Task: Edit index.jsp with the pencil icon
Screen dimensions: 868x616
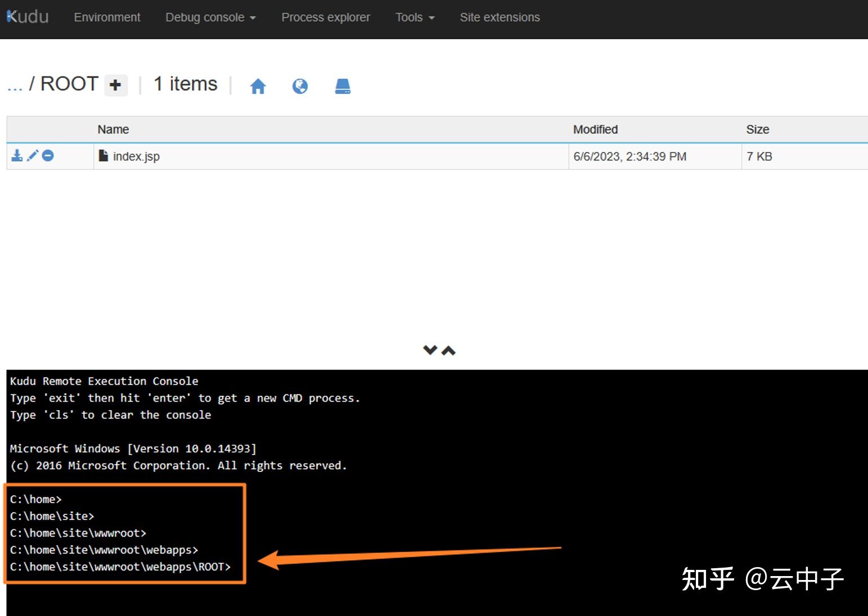Action: coord(32,156)
